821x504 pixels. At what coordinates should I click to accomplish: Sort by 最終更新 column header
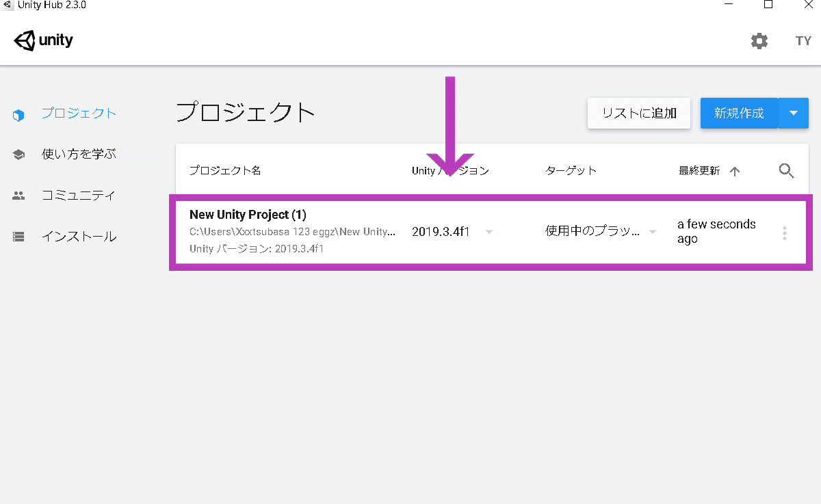click(699, 171)
